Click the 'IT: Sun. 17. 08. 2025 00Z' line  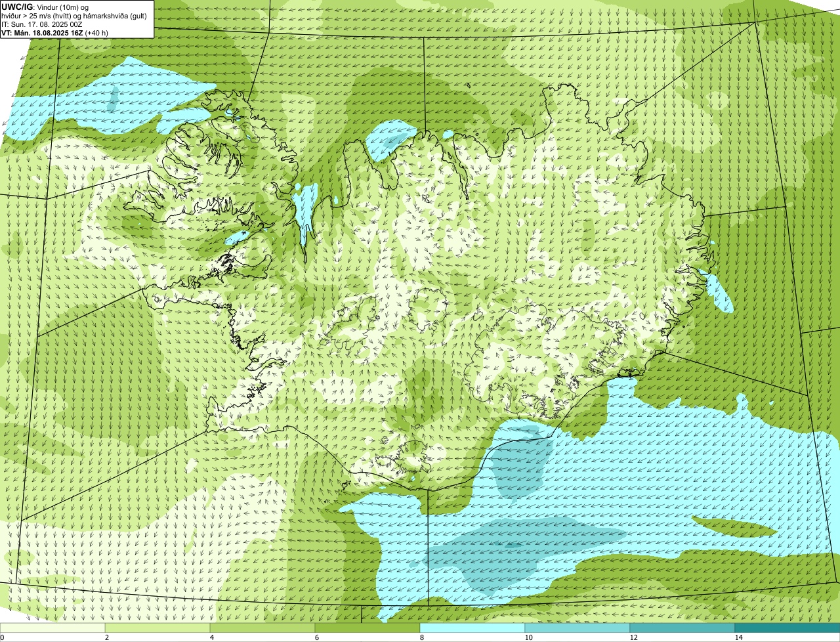click(42, 24)
